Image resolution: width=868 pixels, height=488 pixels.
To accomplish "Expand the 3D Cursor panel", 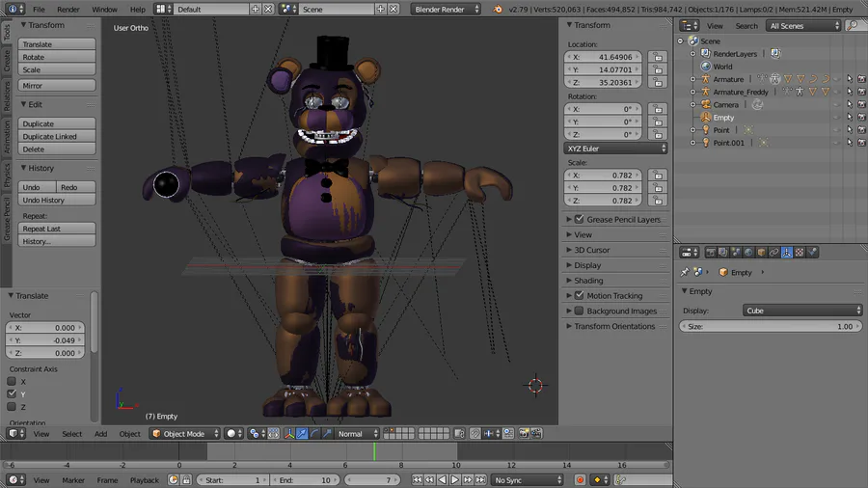I will click(591, 250).
